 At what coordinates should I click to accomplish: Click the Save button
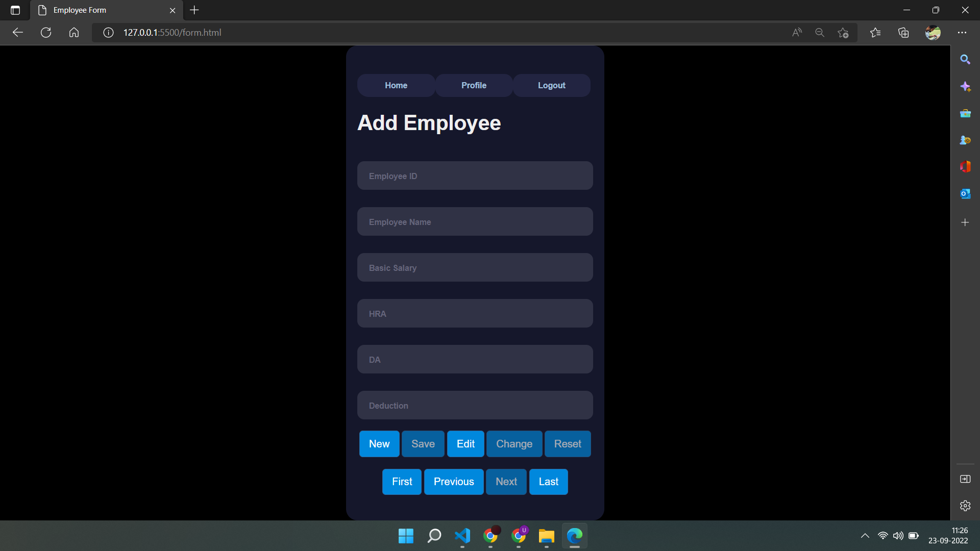(423, 444)
